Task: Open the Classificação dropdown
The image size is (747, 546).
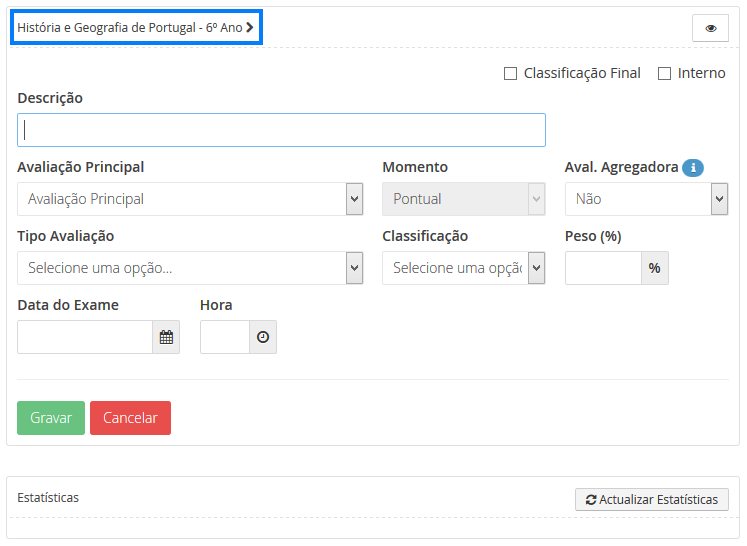Action: pyautogui.click(x=463, y=268)
